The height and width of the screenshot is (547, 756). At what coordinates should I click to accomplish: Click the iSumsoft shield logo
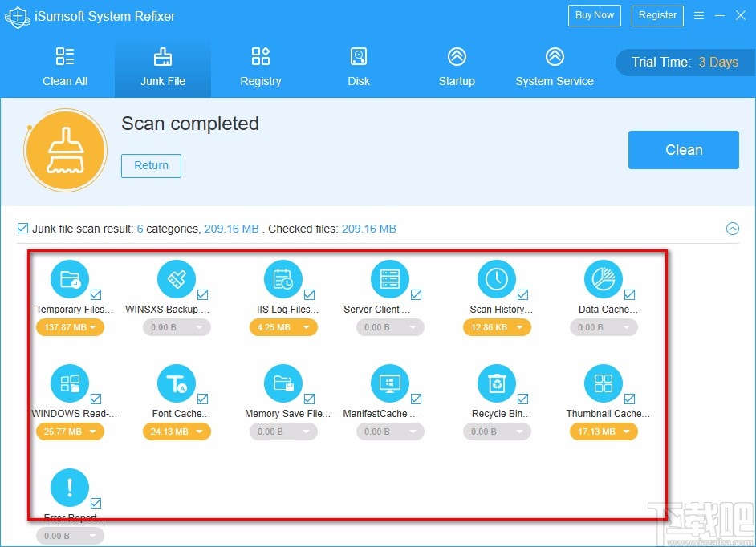[18, 17]
